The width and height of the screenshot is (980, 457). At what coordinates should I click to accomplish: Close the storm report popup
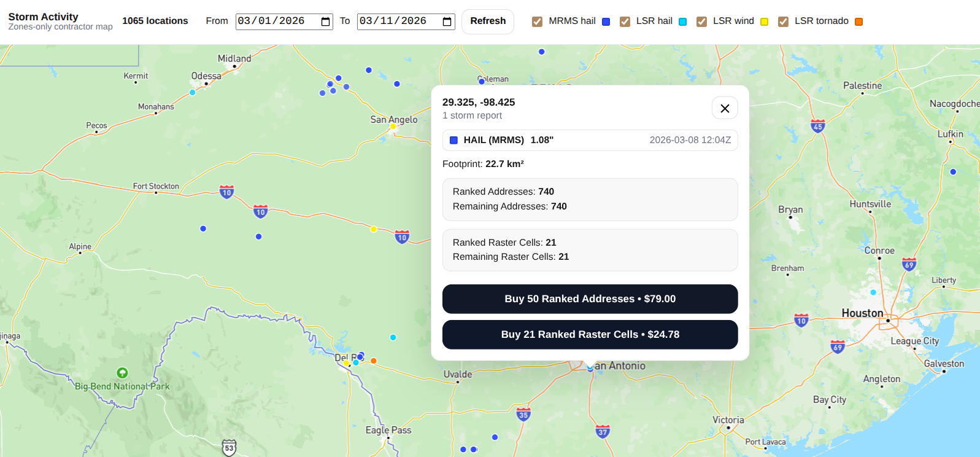[724, 108]
